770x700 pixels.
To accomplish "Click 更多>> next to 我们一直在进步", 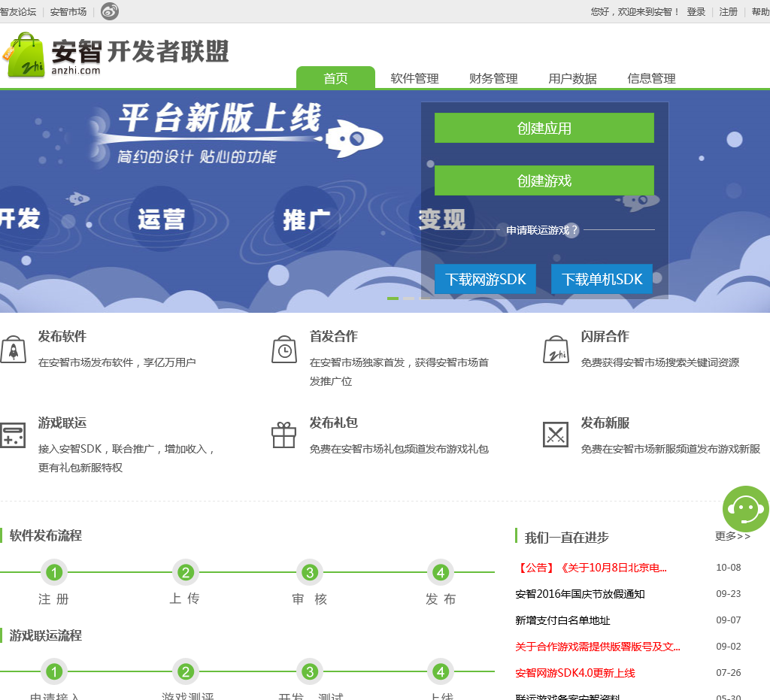I will 732,536.
